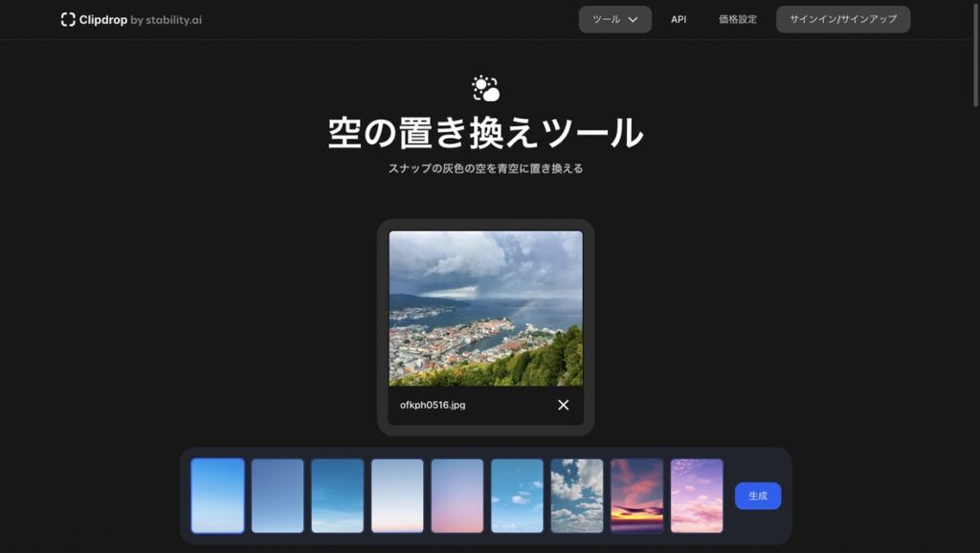Select the pale white-grey sky swatch

point(397,496)
